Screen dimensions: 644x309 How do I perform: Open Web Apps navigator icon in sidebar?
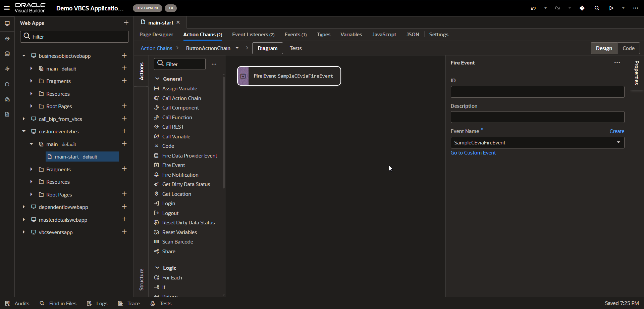point(7,24)
